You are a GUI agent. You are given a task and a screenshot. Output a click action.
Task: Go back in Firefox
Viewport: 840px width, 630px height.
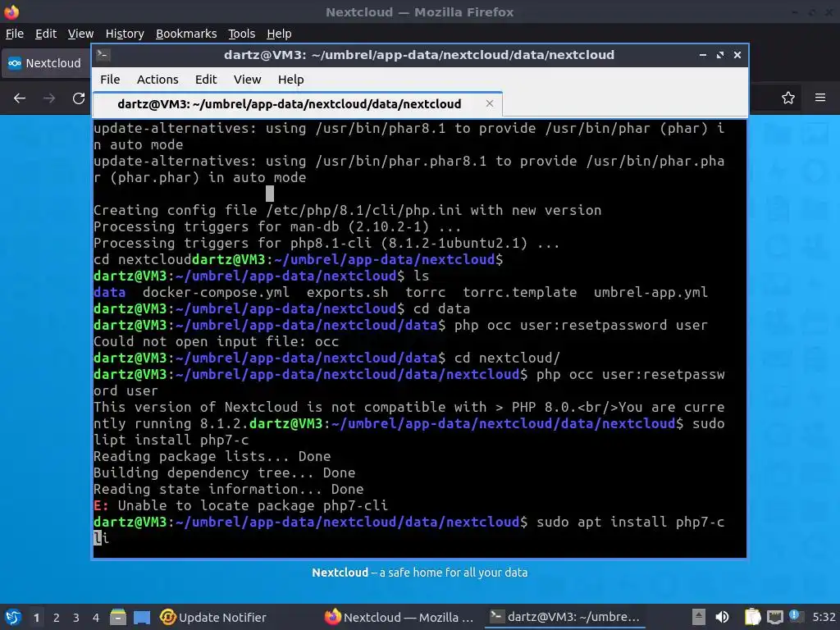(x=20, y=98)
